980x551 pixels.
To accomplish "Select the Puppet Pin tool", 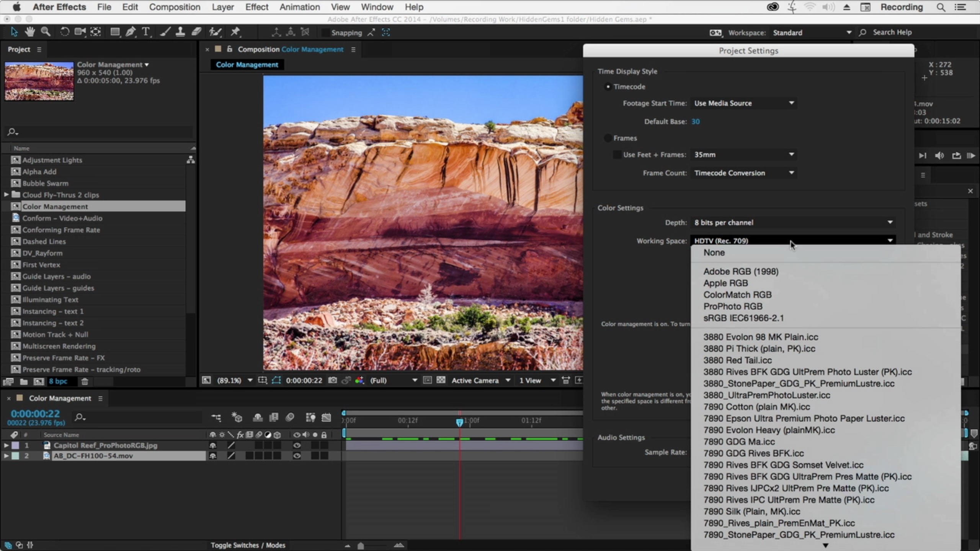I will (235, 32).
